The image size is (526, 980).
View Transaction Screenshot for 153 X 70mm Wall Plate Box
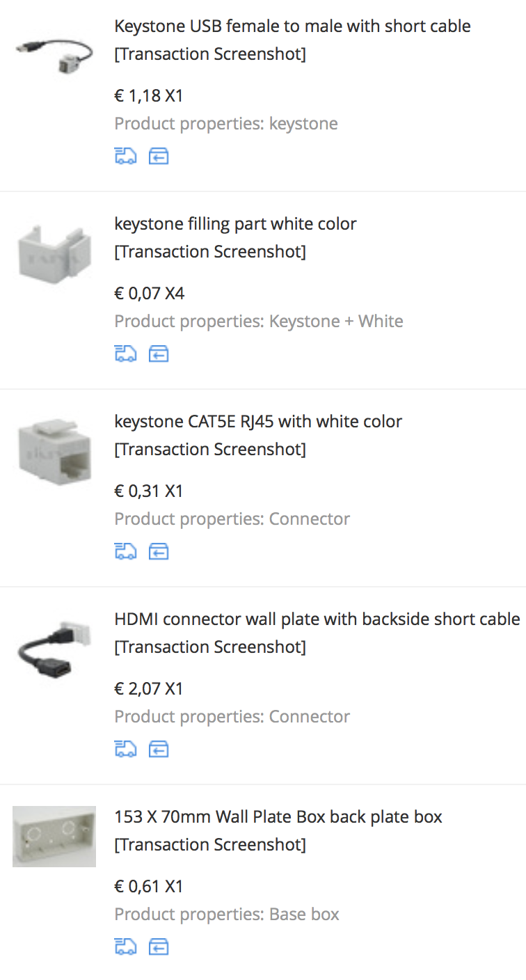pyautogui.click(x=210, y=845)
